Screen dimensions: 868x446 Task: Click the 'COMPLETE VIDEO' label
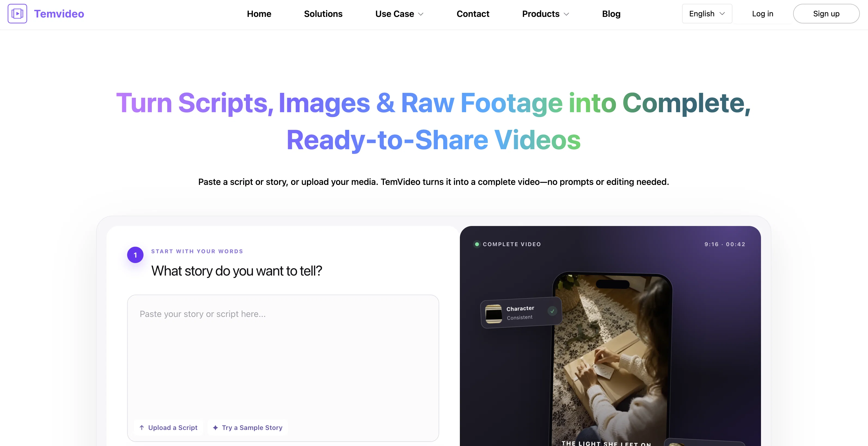coord(512,244)
